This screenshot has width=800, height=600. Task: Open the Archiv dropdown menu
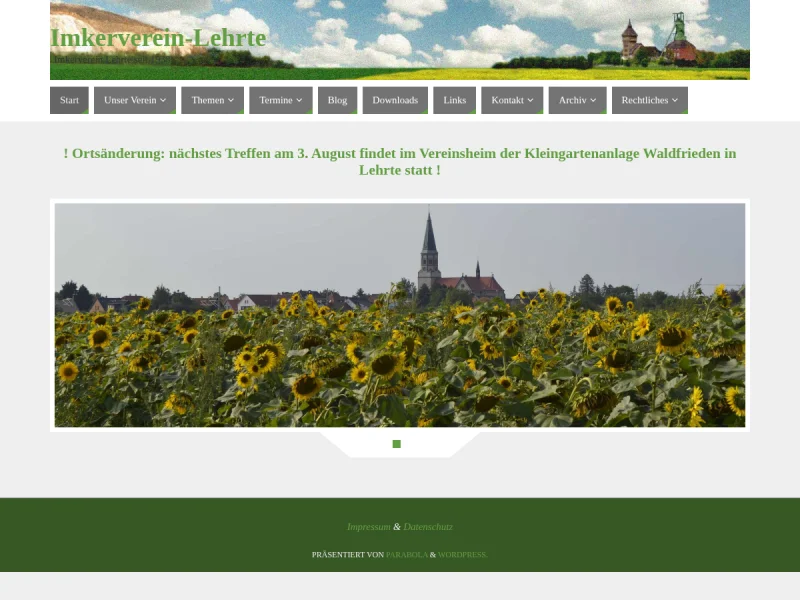(577, 100)
